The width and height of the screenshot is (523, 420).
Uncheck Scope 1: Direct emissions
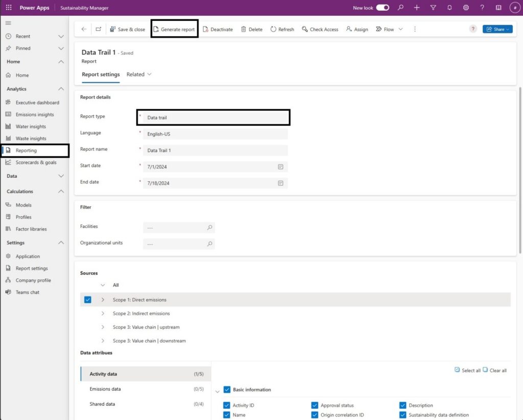[87, 299]
